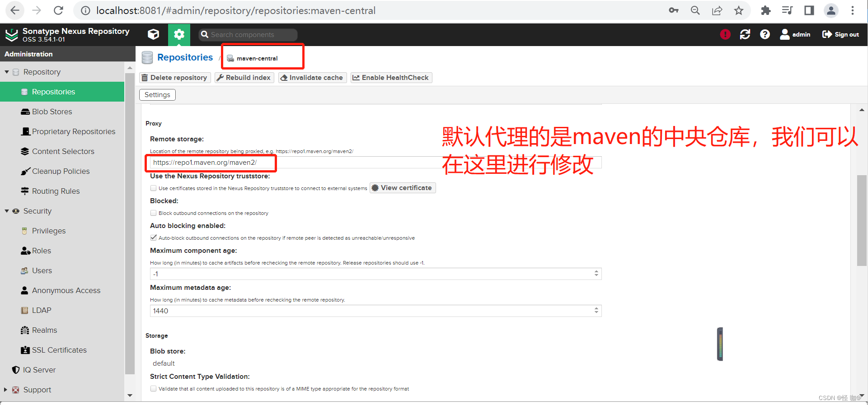Click the Repositories database icon in breadcrumb
The height and width of the screenshot is (405, 868).
tap(147, 58)
